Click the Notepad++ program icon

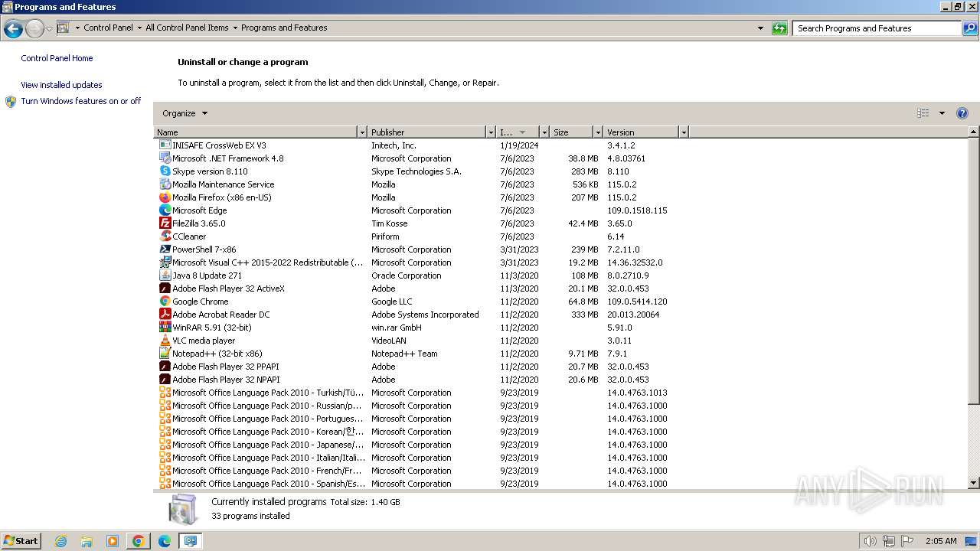point(165,354)
